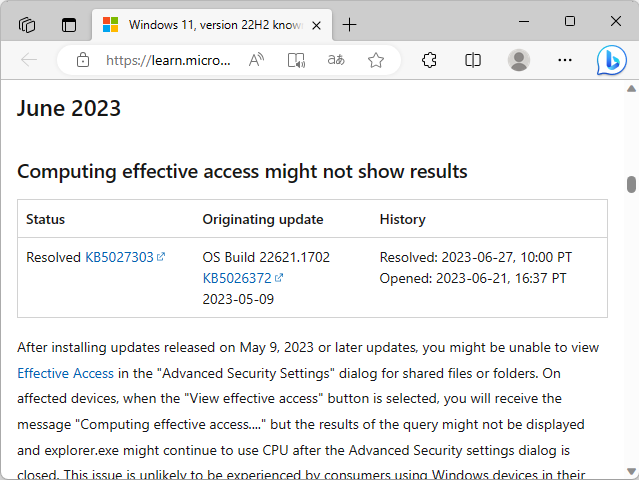View site information lock icon
Screen dimensions: 639x480
coord(83,60)
